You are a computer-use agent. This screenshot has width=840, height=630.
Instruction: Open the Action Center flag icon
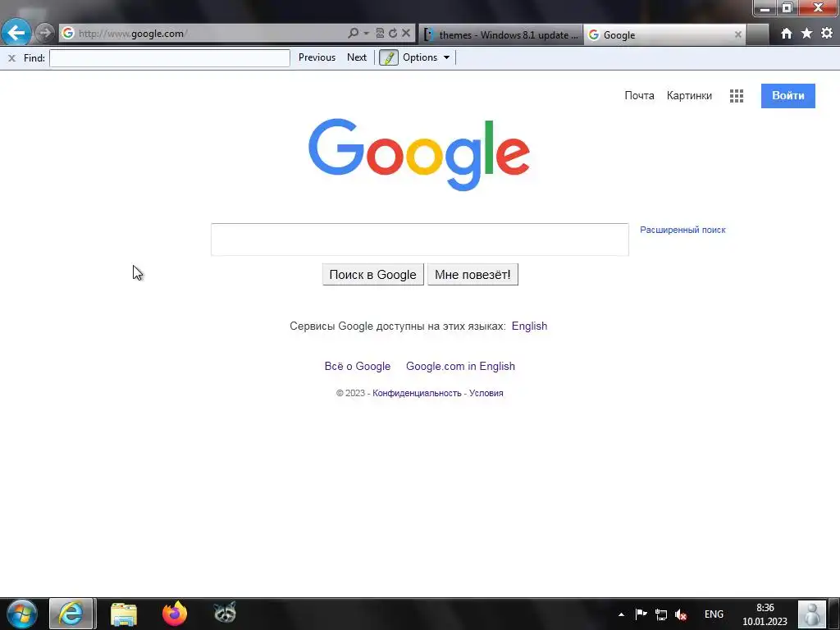coord(641,614)
